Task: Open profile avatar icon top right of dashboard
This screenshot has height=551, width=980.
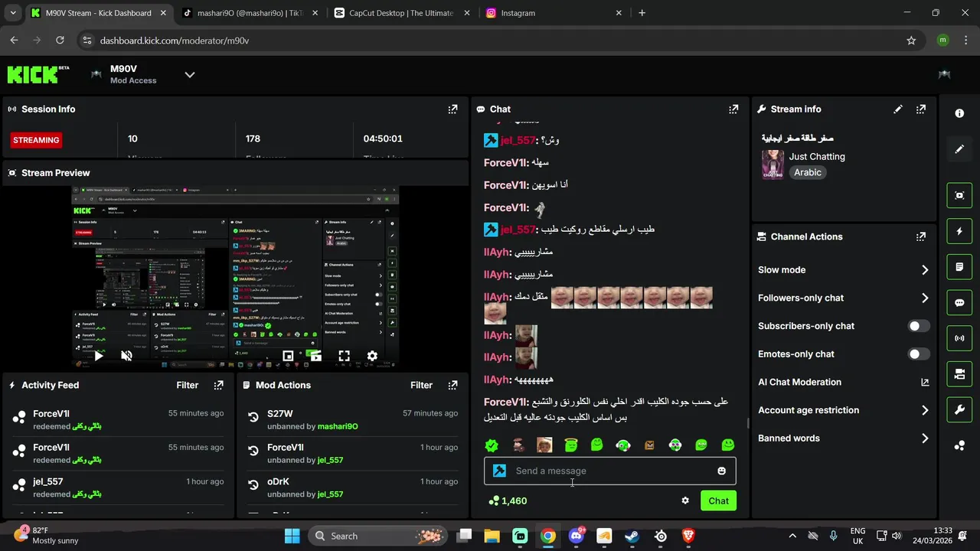Action: (x=944, y=74)
